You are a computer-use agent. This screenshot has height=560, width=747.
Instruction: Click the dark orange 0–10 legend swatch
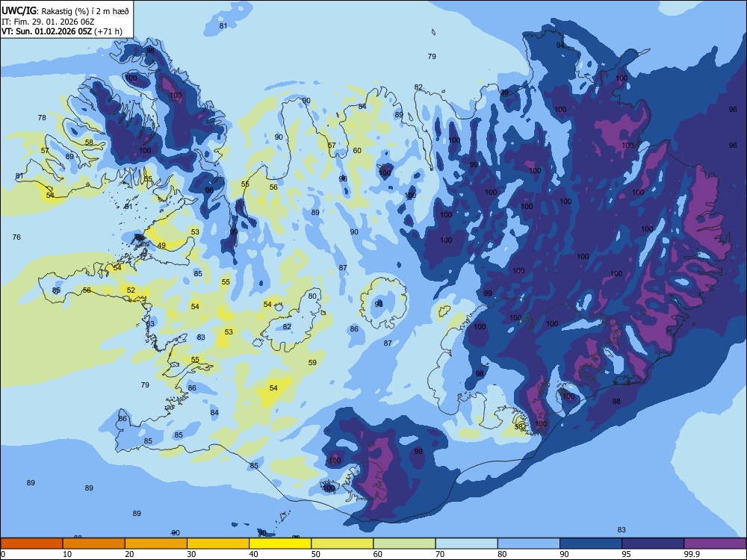tap(31, 544)
